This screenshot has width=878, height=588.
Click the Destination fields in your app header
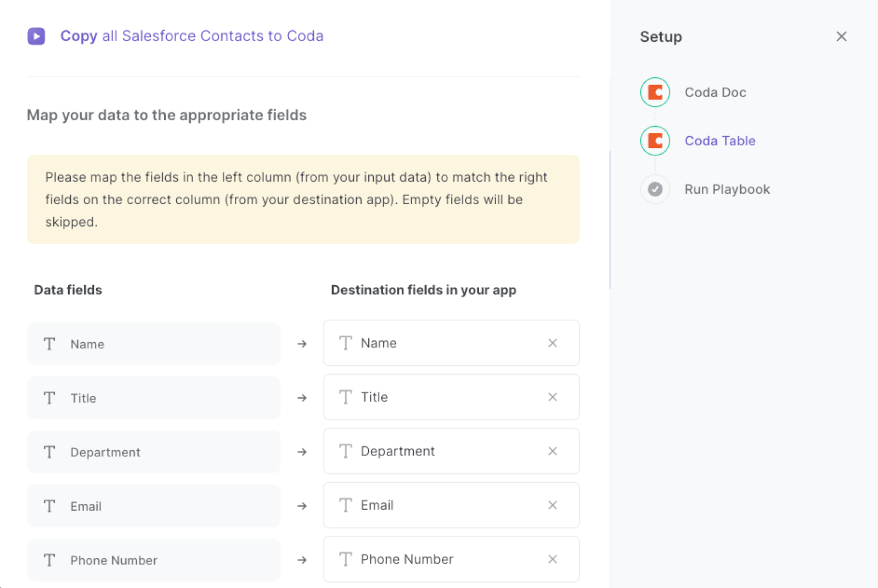[x=424, y=290]
